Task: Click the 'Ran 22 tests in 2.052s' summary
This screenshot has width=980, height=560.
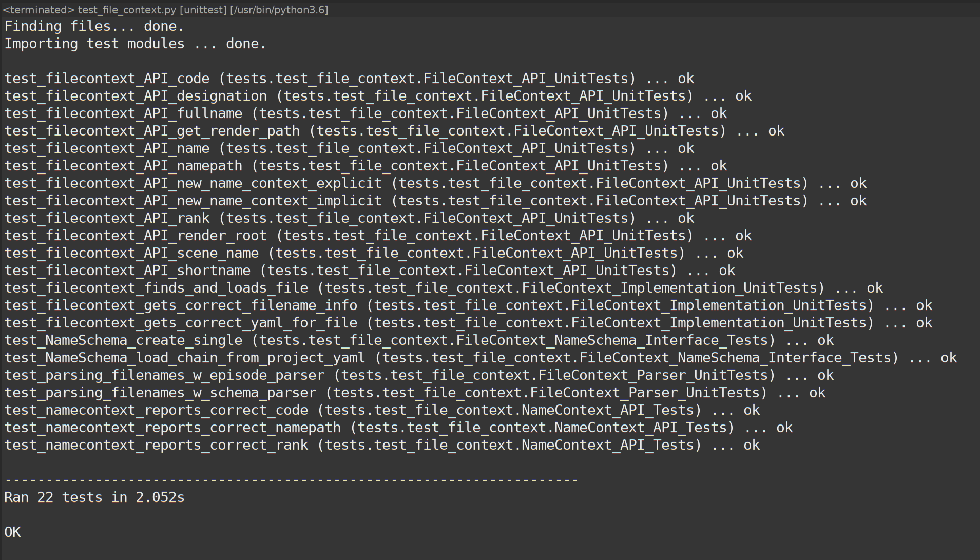Action: (94, 497)
